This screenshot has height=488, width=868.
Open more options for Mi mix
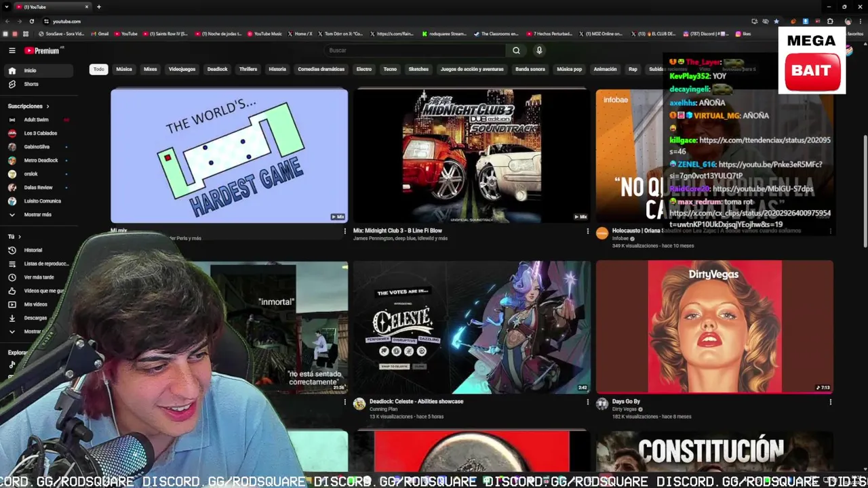point(344,231)
